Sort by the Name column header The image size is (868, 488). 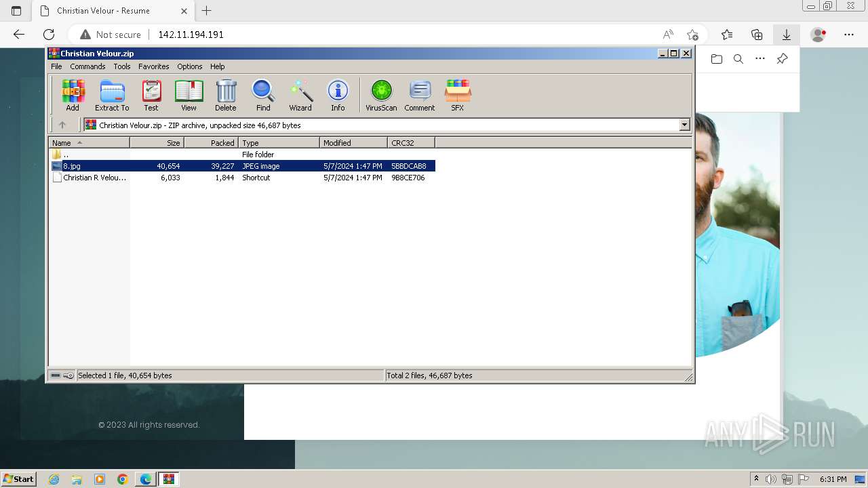89,142
